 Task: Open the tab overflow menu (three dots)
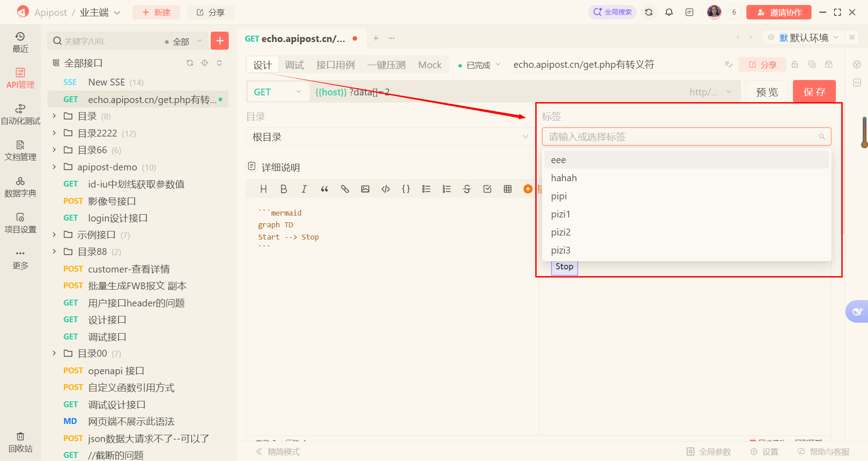coord(392,38)
